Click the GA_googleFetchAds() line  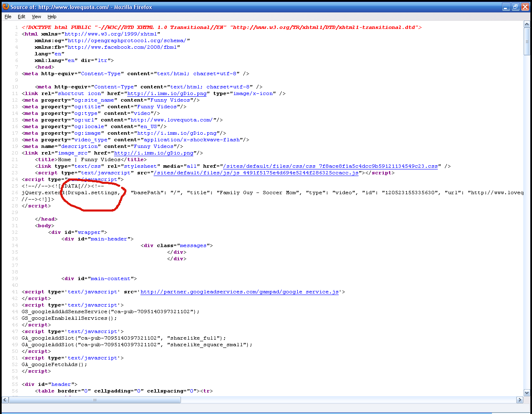[55, 364]
